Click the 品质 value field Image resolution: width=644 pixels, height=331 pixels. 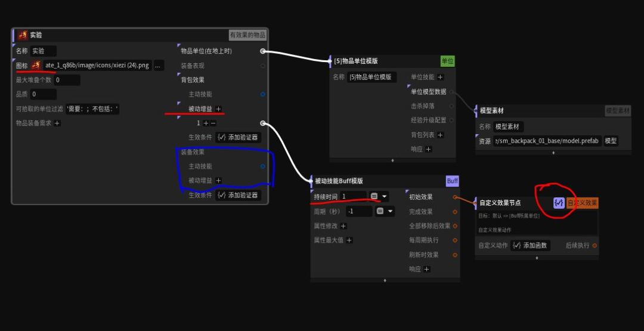[43, 94]
